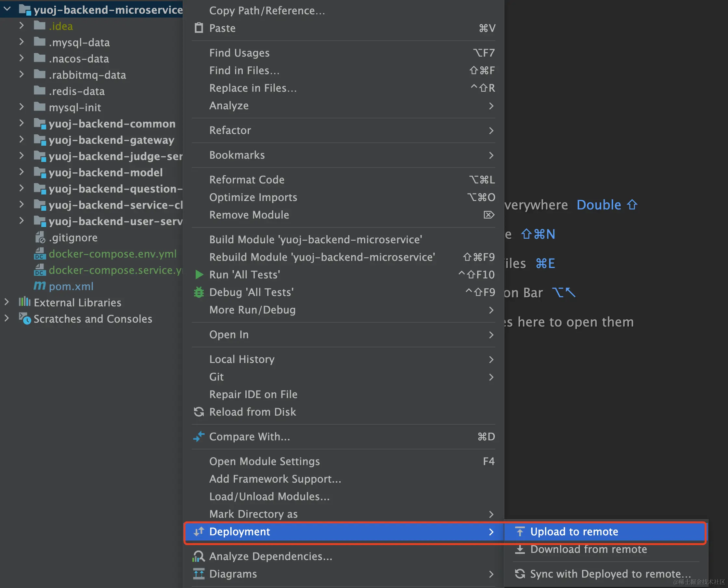The height and width of the screenshot is (588, 728).
Task: Click the Sync with Deployed icon
Action: pyautogui.click(x=520, y=574)
